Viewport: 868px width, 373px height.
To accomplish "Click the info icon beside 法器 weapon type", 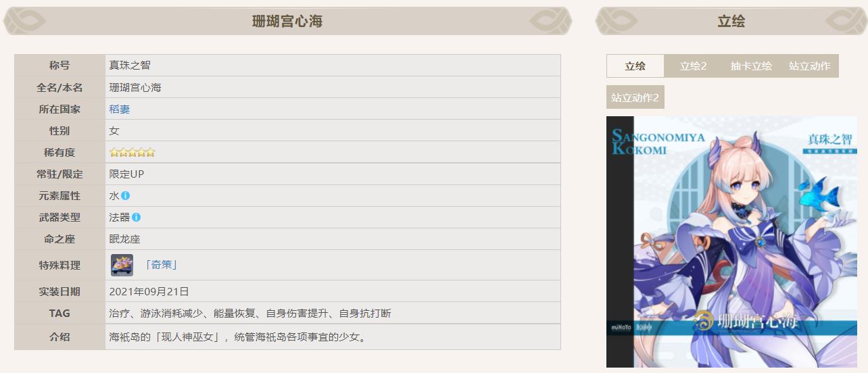I will (x=136, y=218).
